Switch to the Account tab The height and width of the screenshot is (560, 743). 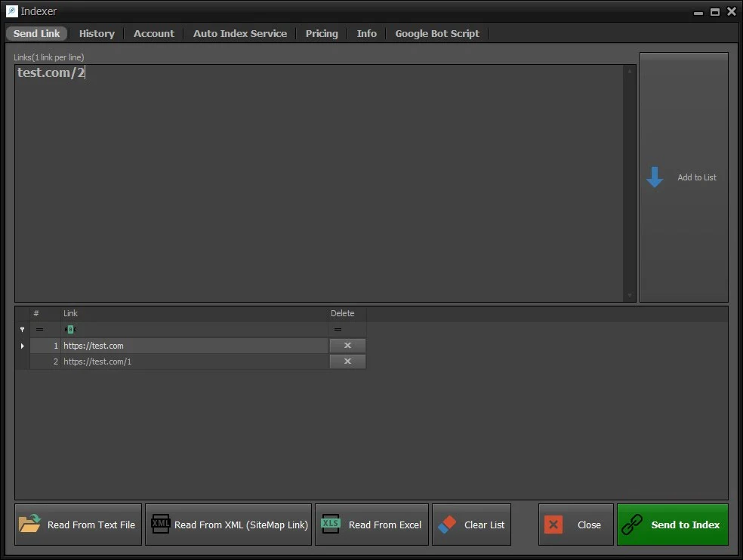[153, 33]
